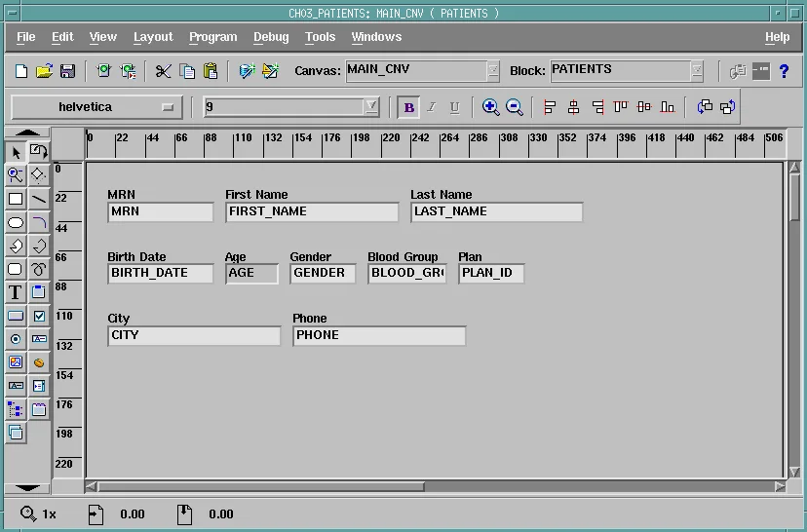Open the File menu
Viewport: 807px width, 532px height.
pyautogui.click(x=25, y=37)
